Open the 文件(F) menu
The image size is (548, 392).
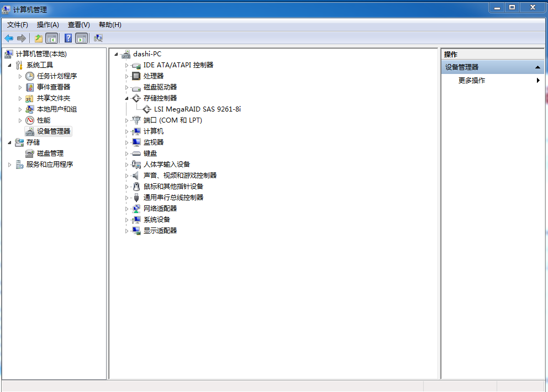click(x=18, y=25)
